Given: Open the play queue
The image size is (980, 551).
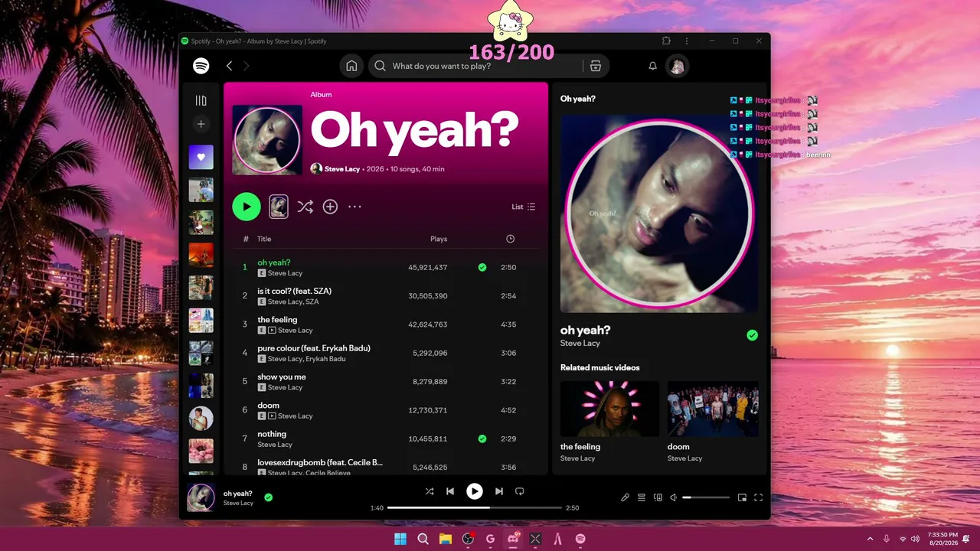Looking at the screenshot, I should pyautogui.click(x=642, y=497).
